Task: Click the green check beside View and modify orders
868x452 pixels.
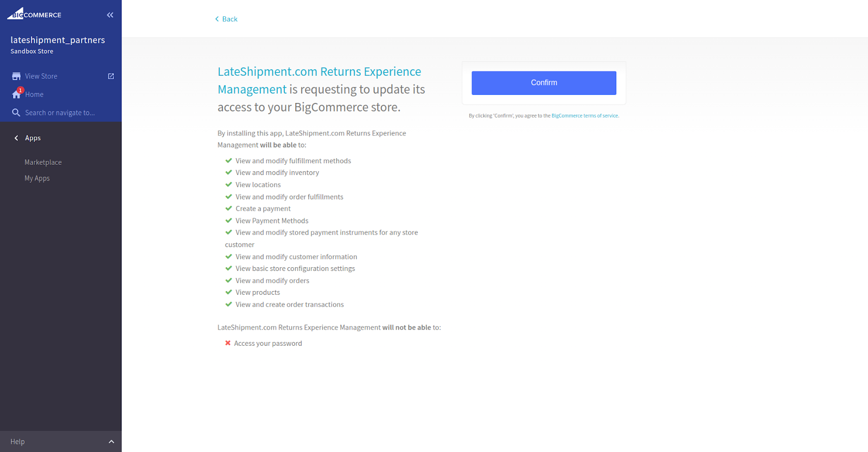Action: pyautogui.click(x=228, y=280)
